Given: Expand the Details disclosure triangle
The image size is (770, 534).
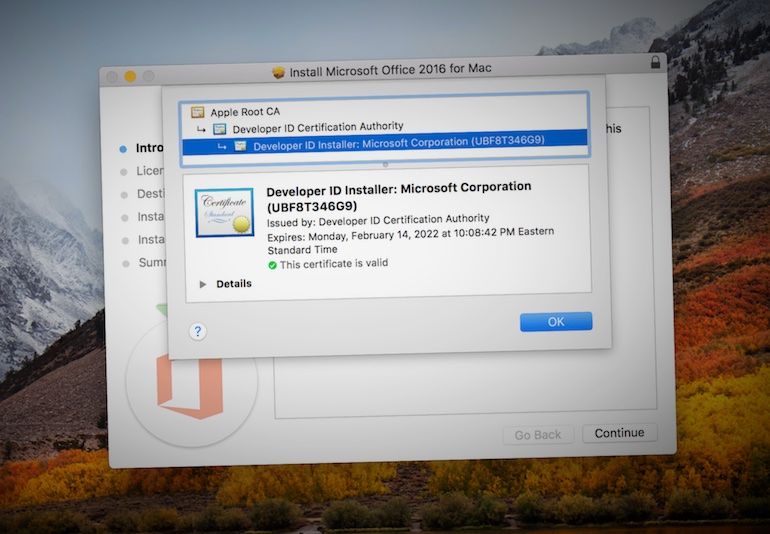Looking at the screenshot, I should [x=202, y=284].
